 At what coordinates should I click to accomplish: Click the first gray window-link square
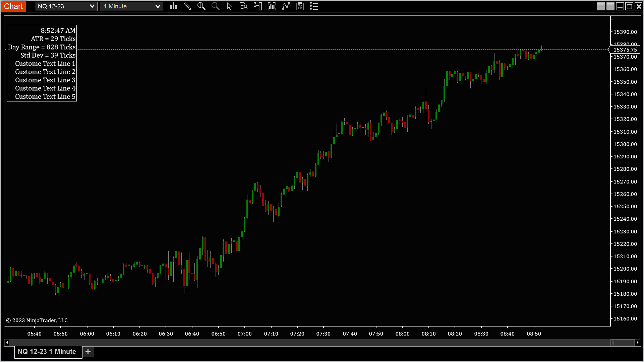601,6
